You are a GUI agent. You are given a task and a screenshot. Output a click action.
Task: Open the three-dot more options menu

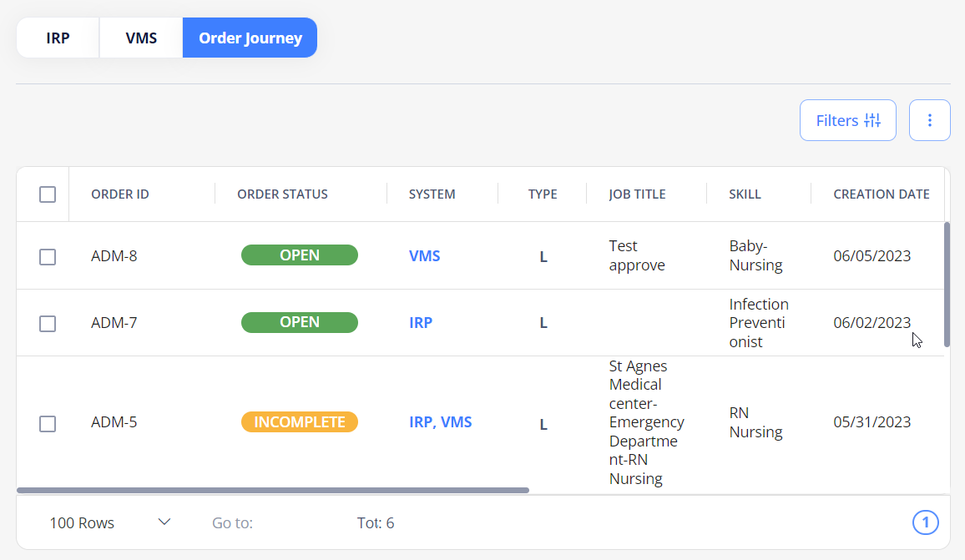coord(929,121)
